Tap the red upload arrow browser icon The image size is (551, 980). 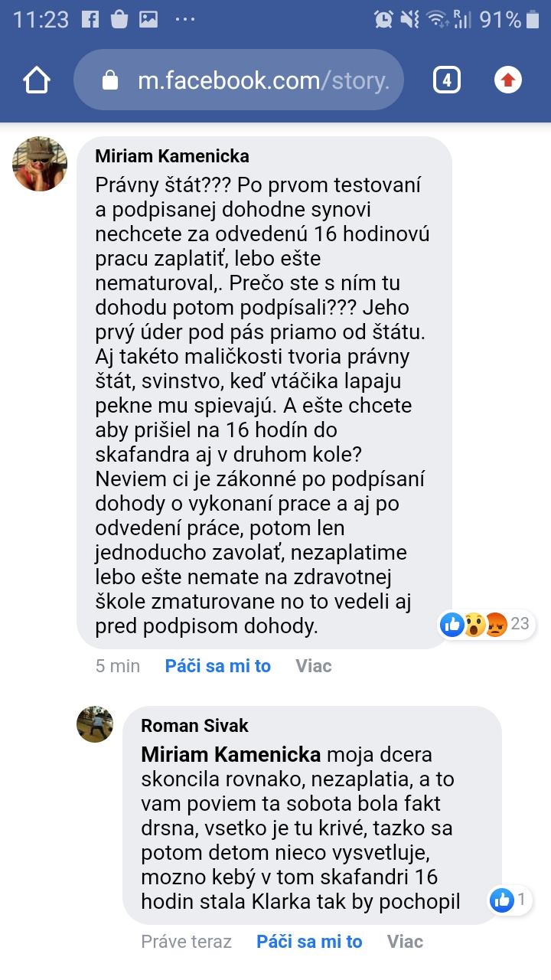507,80
